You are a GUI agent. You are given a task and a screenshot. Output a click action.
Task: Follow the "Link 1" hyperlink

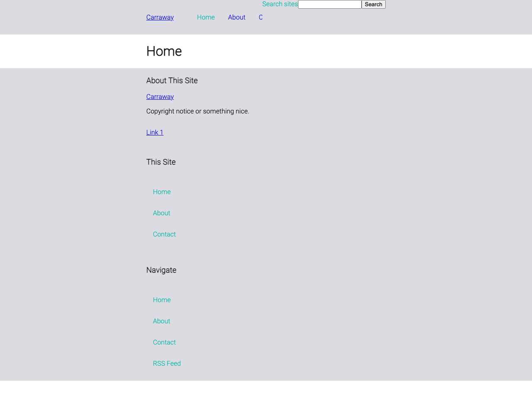tap(155, 133)
